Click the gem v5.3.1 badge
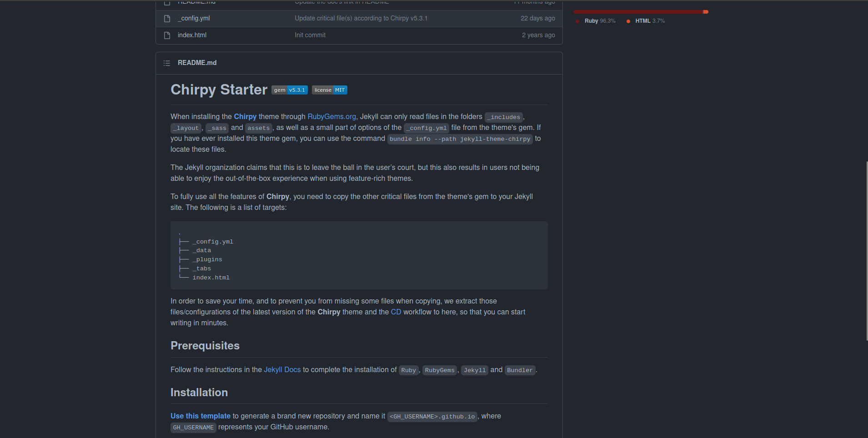Image resolution: width=868 pixels, height=438 pixels. pyautogui.click(x=290, y=90)
